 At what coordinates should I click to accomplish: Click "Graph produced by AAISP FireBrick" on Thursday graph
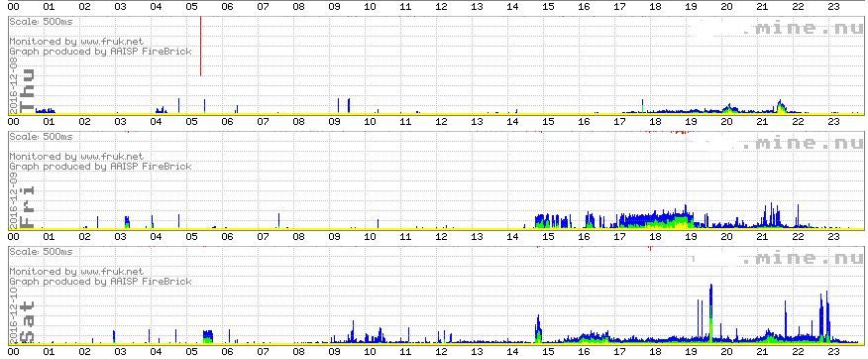coord(100,52)
